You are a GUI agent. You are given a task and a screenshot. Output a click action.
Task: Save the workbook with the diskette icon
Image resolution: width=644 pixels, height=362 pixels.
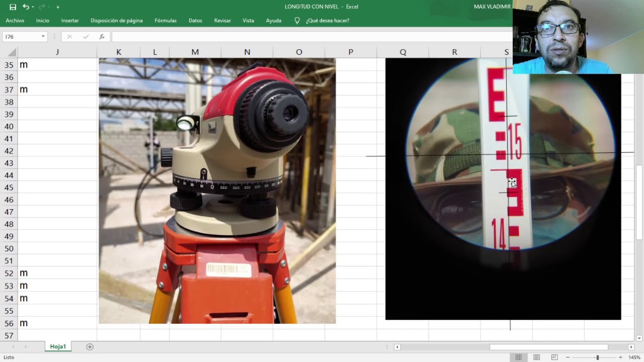pyautogui.click(x=13, y=7)
